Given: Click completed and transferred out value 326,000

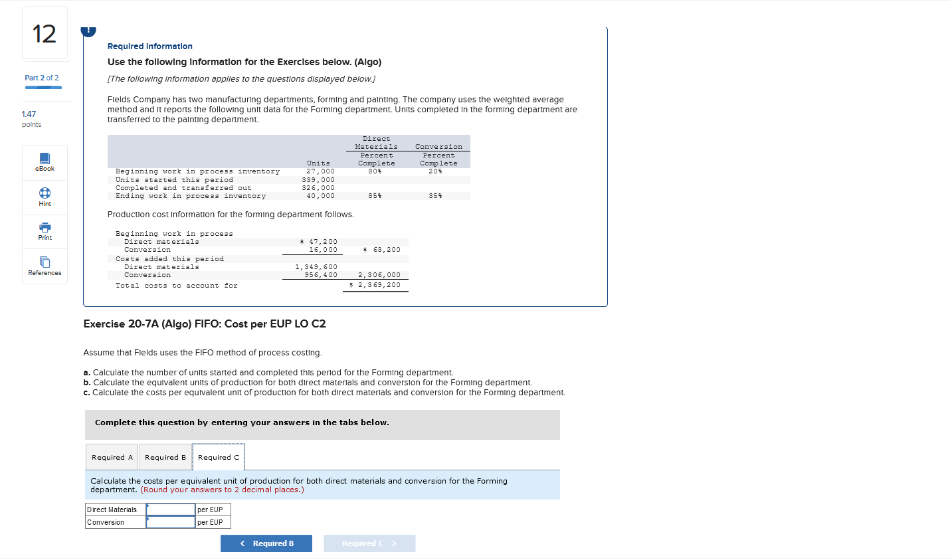Looking at the screenshot, I should (x=318, y=188).
